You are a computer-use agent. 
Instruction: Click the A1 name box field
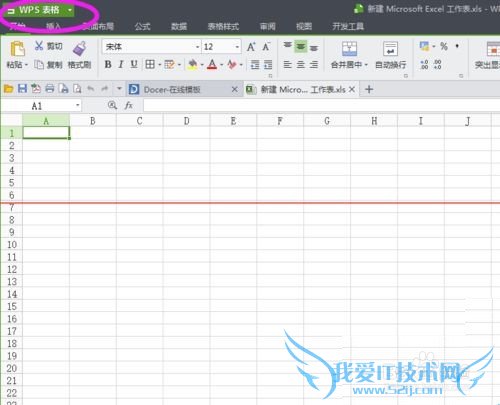41,106
